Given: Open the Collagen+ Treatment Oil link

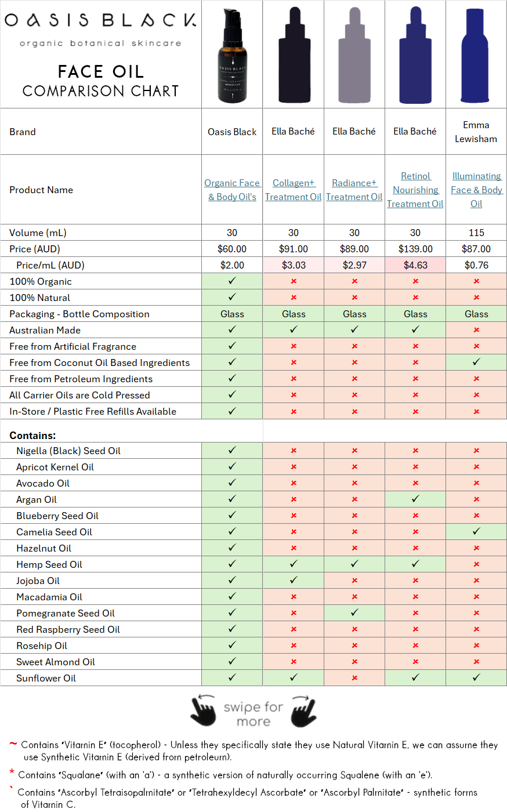Looking at the screenshot, I should (294, 190).
